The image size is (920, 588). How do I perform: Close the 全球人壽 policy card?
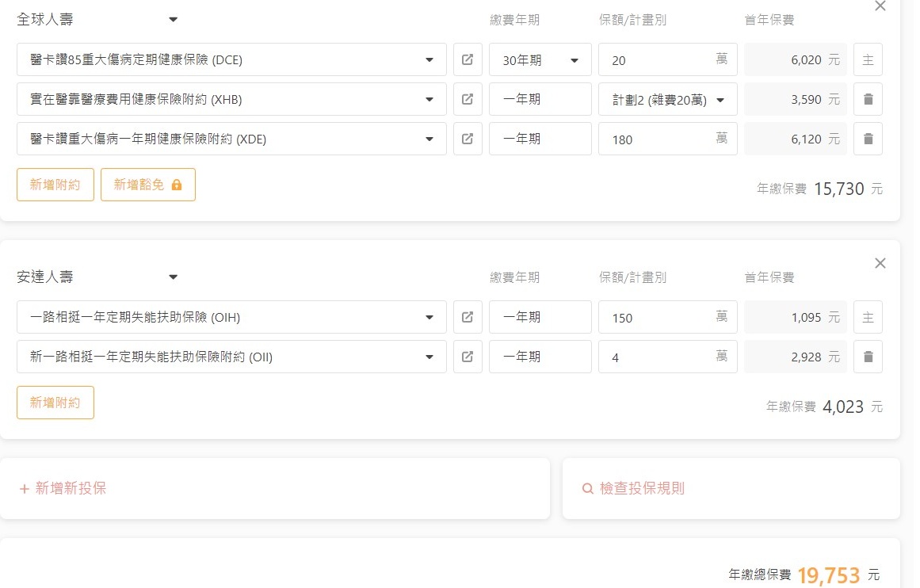click(x=880, y=6)
